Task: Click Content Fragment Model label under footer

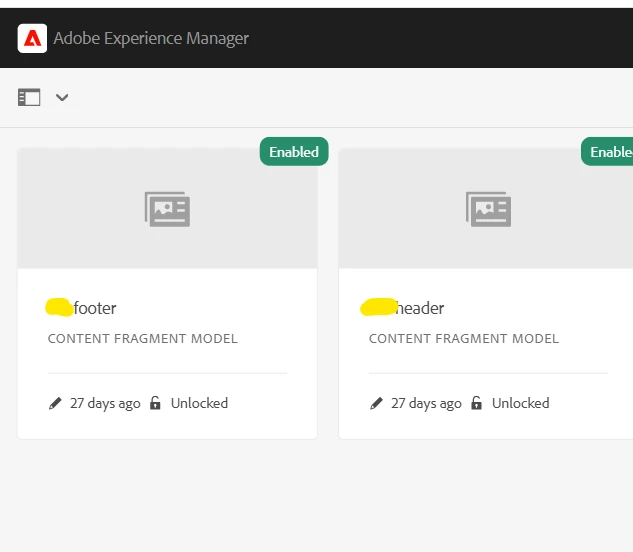Action: coord(143,338)
